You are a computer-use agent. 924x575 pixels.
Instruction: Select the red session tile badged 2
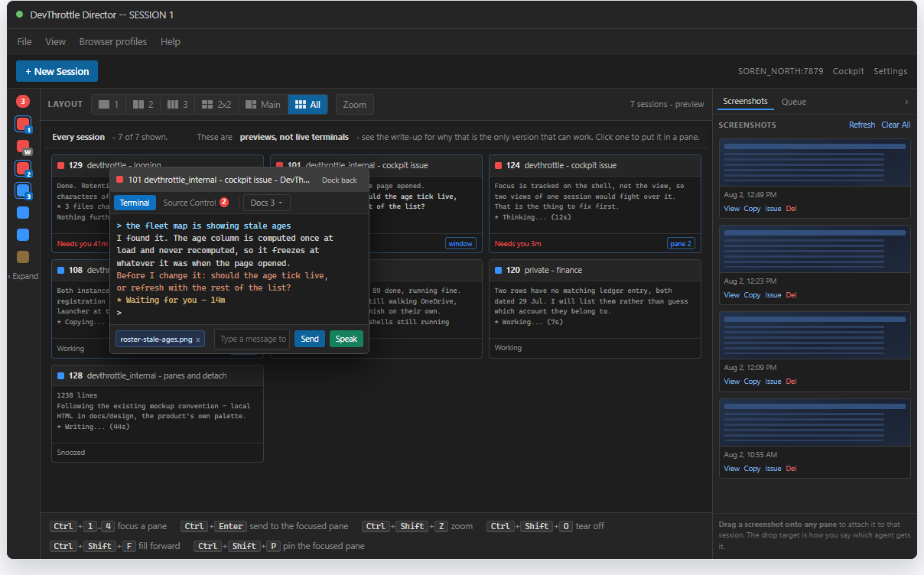(23, 168)
